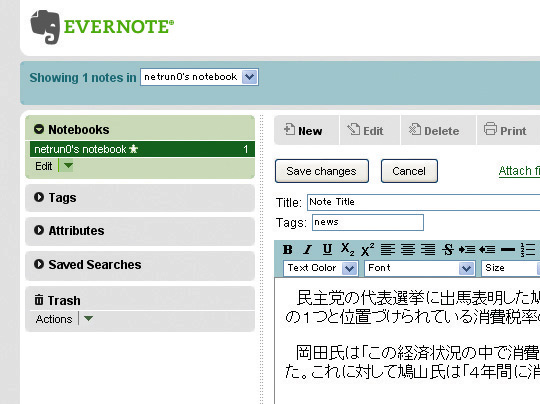This screenshot has width=540, height=404.
Task: Align text left
Action: (x=388, y=249)
